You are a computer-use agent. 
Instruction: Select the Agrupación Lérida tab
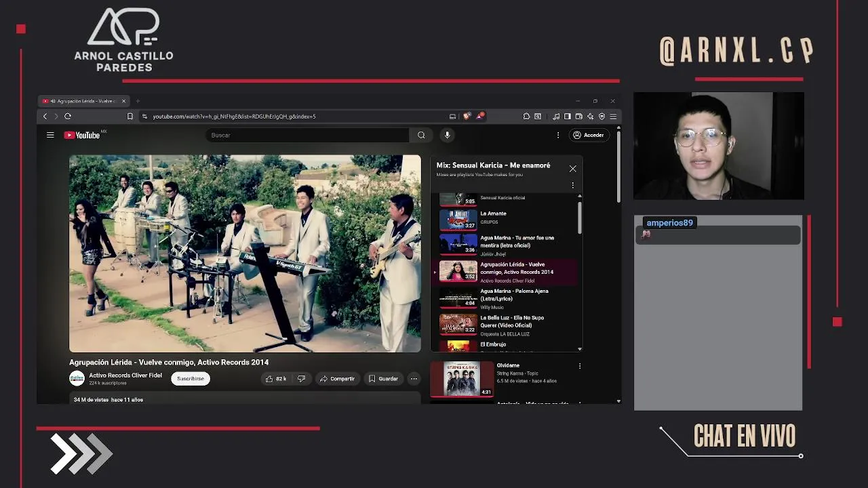83,101
